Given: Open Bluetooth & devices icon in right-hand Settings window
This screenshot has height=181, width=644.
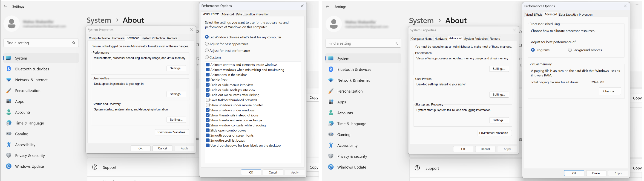Looking at the screenshot, I should point(331,69).
